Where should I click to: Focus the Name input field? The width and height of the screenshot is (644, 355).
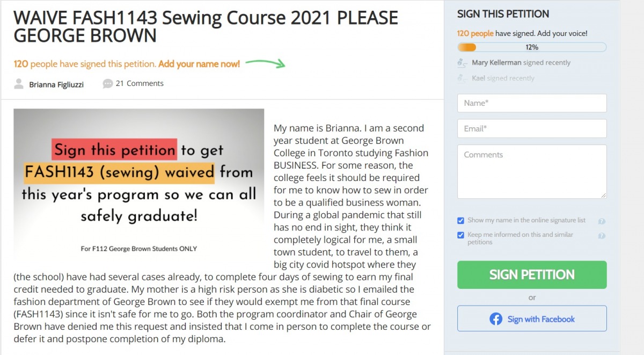click(x=532, y=103)
